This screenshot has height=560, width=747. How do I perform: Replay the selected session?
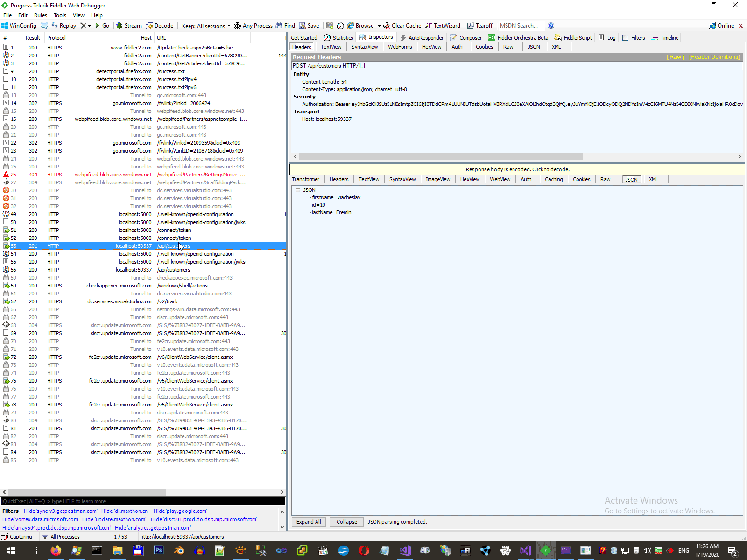(64, 26)
